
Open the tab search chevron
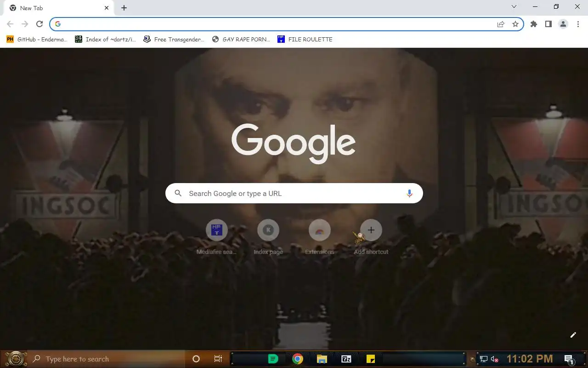point(514,6)
